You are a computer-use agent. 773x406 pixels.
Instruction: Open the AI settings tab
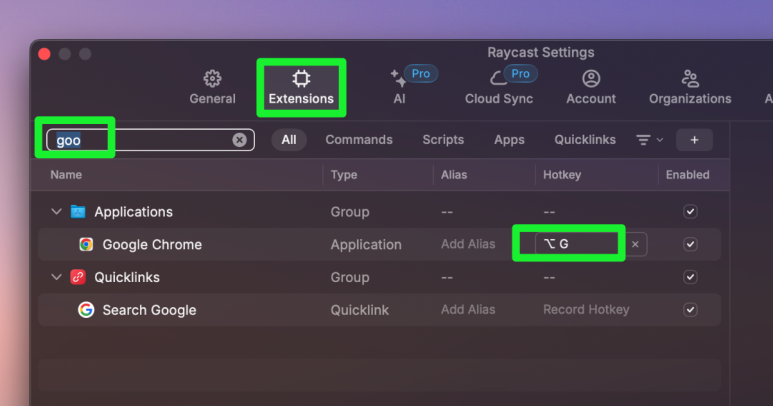coord(399,87)
